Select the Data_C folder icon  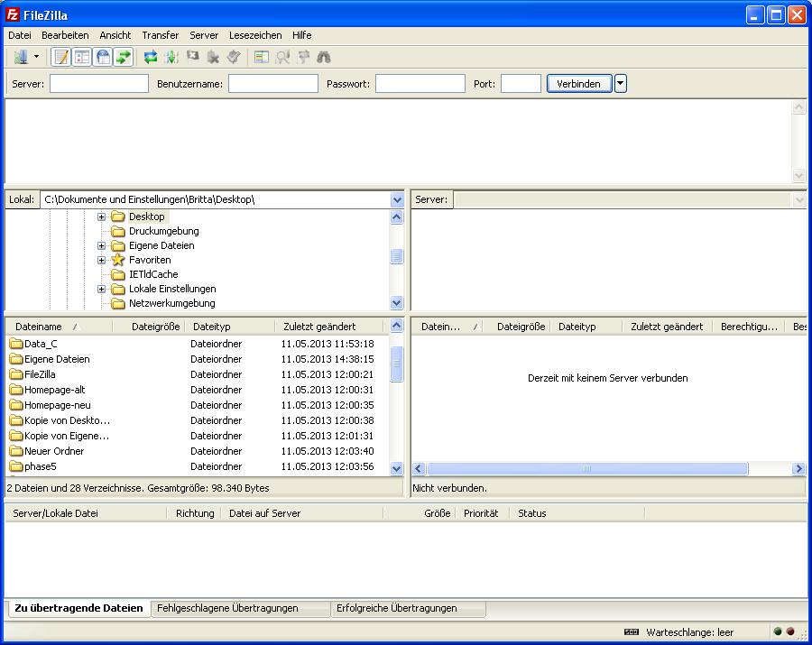16,344
